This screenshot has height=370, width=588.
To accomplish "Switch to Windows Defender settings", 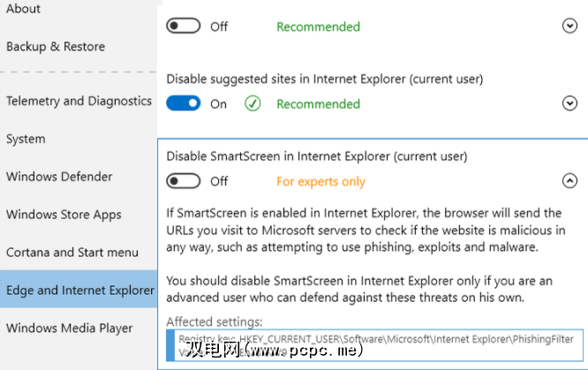I will [x=59, y=177].
